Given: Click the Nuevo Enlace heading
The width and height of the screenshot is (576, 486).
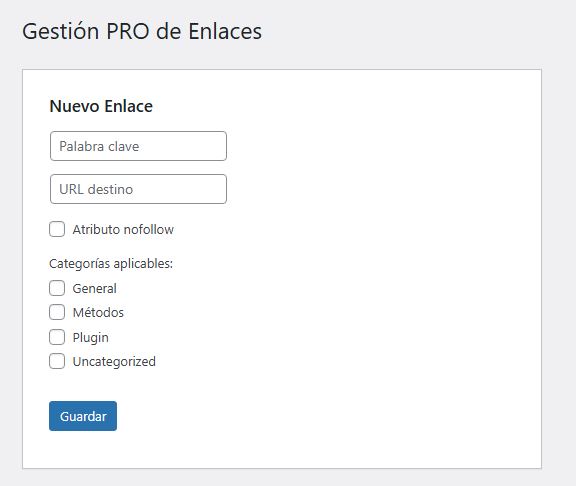Looking at the screenshot, I should (x=101, y=106).
